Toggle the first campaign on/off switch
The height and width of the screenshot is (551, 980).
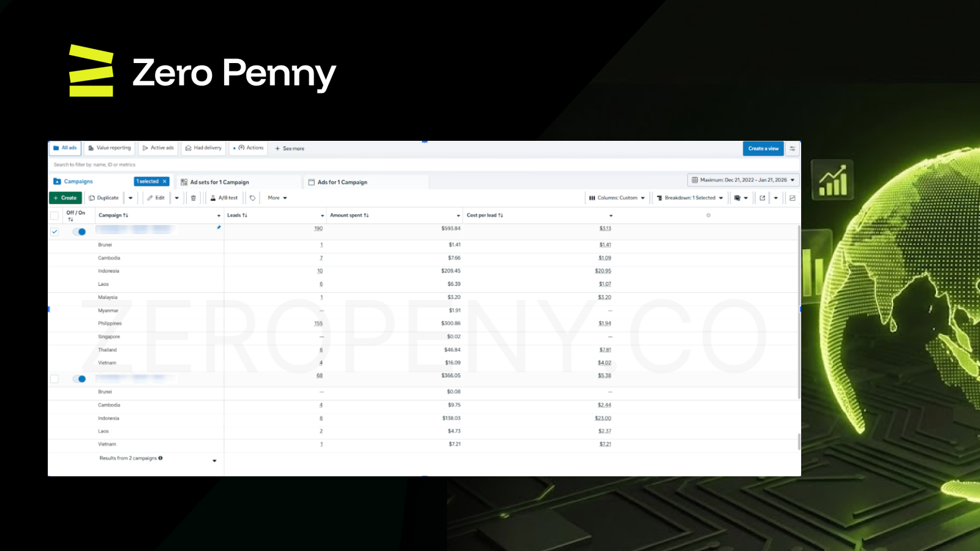click(79, 231)
